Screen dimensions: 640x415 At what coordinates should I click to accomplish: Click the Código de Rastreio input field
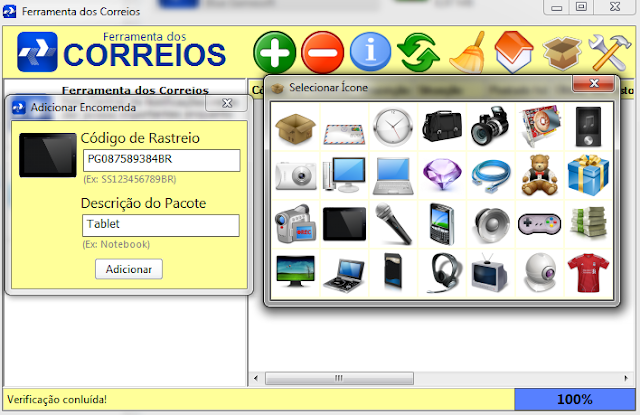(162, 160)
